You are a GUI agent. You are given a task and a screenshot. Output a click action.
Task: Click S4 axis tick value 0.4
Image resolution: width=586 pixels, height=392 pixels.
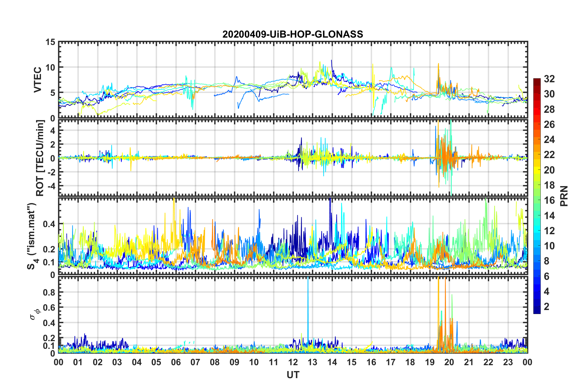pos(49,224)
